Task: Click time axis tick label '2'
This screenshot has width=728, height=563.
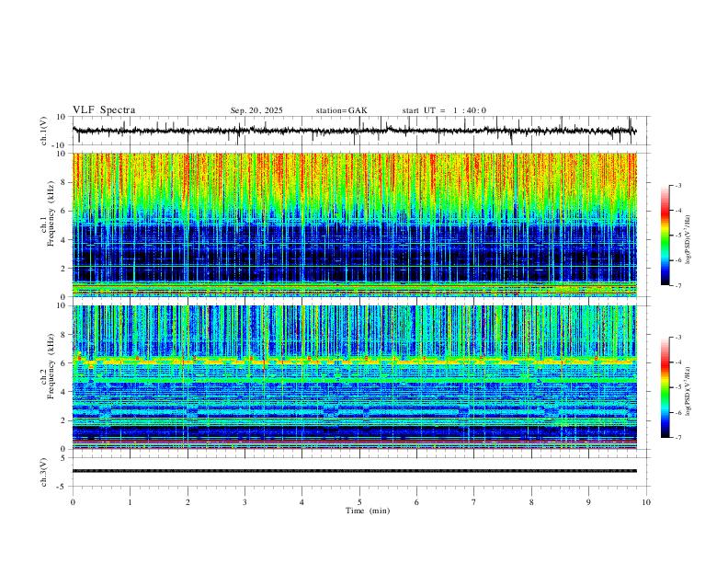Action: 188,502
